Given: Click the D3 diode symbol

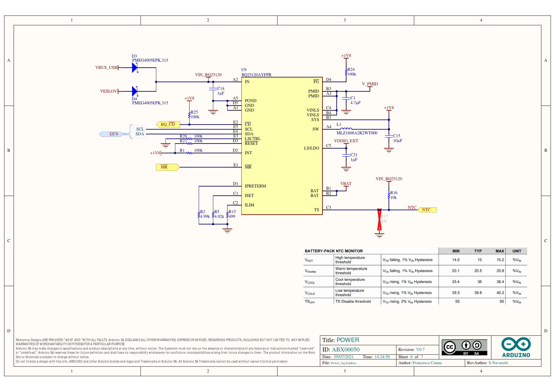Looking at the screenshot, I should click(135, 68).
